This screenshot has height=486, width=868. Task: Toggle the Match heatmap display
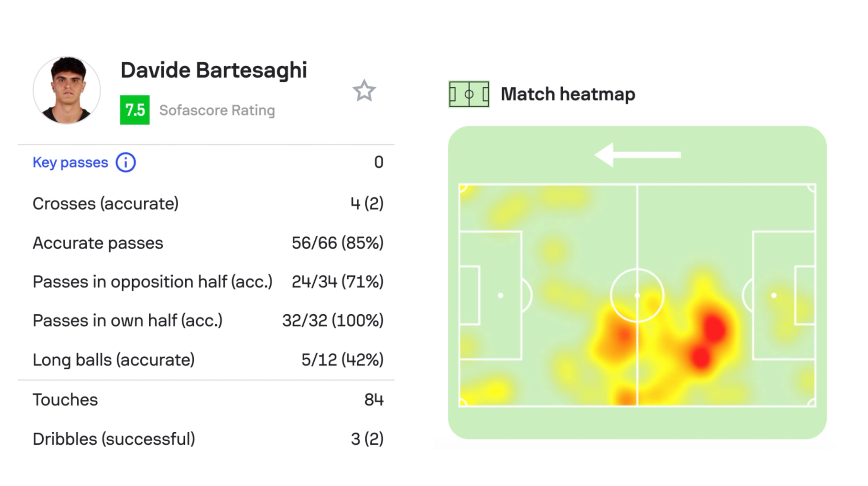coord(568,94)
